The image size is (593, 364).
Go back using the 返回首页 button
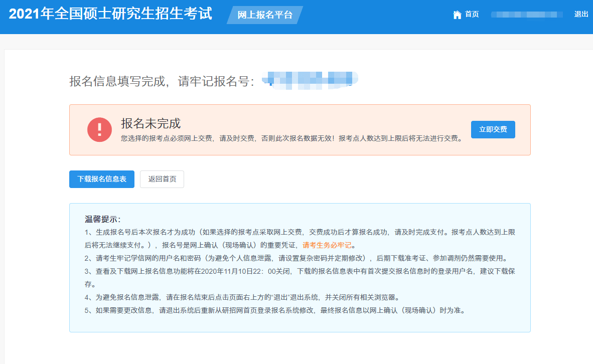162,179
